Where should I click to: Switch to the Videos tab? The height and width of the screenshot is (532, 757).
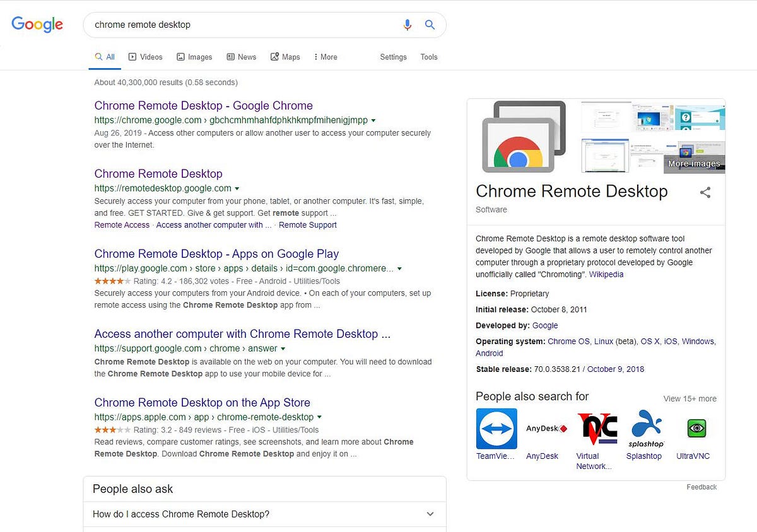(146, 57)
